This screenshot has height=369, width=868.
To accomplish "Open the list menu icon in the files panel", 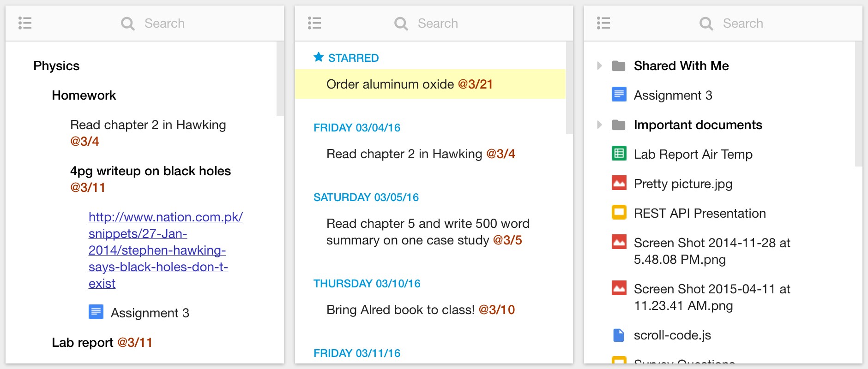I will point(603,23).
